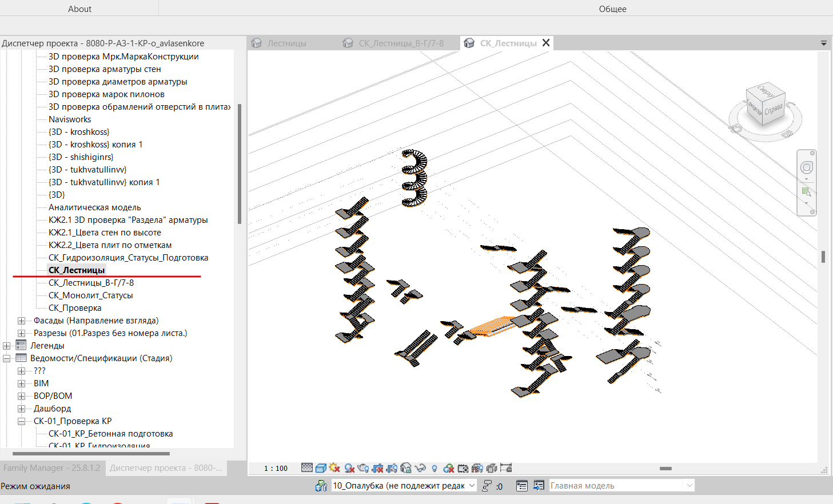Open the About ribbon panel
833x504 pixels.
(79, 9)
